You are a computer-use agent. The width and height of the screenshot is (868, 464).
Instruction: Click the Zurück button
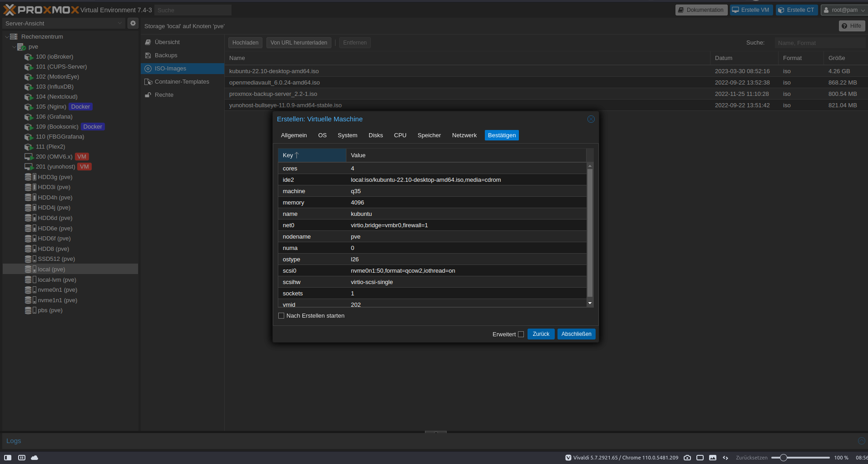(x=541, y=334)
